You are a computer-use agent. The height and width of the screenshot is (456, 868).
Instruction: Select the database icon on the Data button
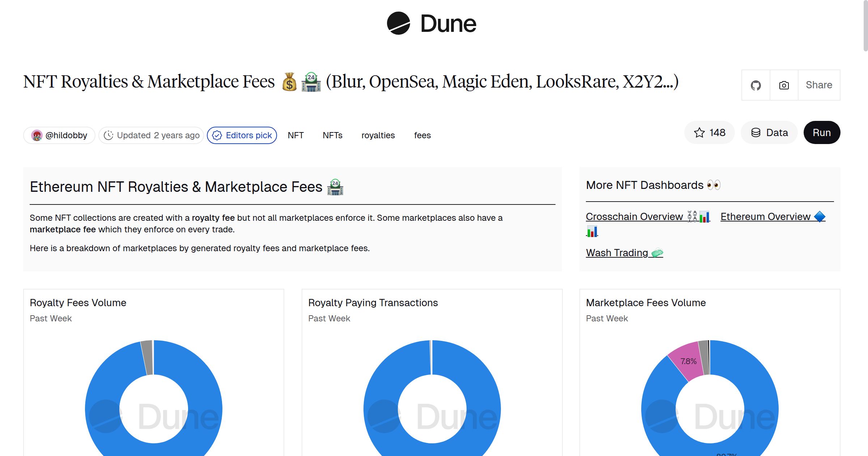tap(756, 132)
